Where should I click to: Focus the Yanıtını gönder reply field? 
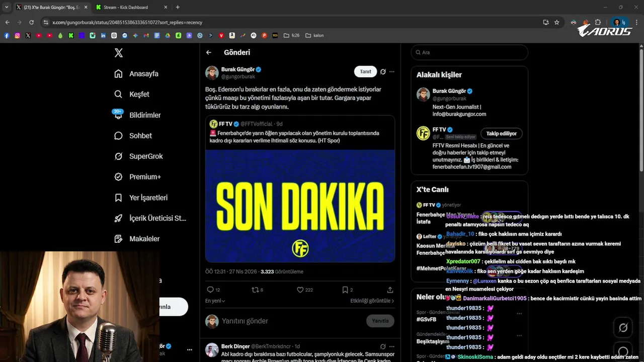click(292, 321)
